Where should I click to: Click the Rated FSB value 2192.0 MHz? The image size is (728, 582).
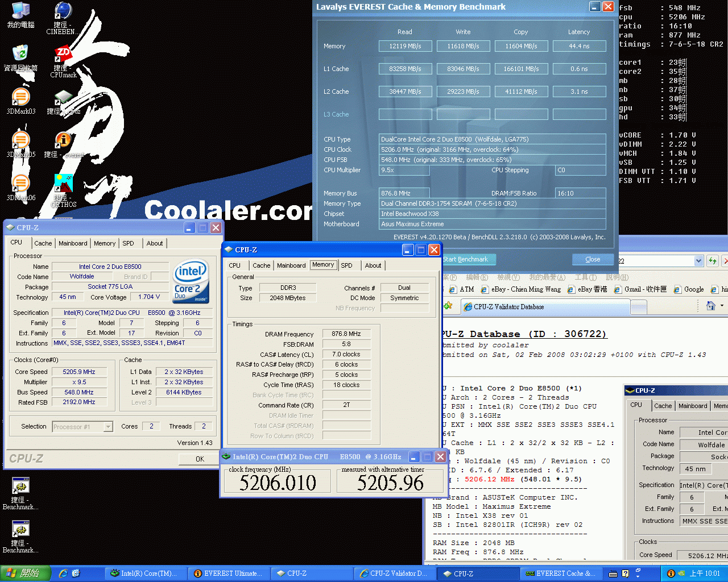(79, 402)
